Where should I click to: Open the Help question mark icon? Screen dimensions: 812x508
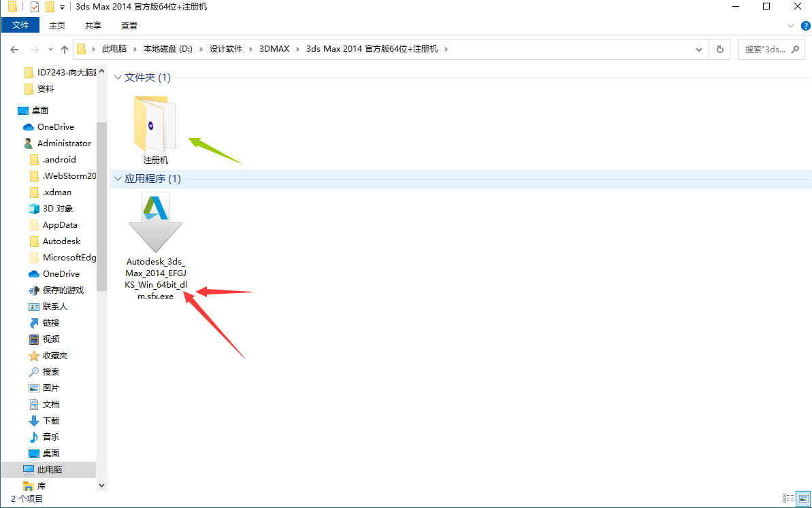(806, 26)
